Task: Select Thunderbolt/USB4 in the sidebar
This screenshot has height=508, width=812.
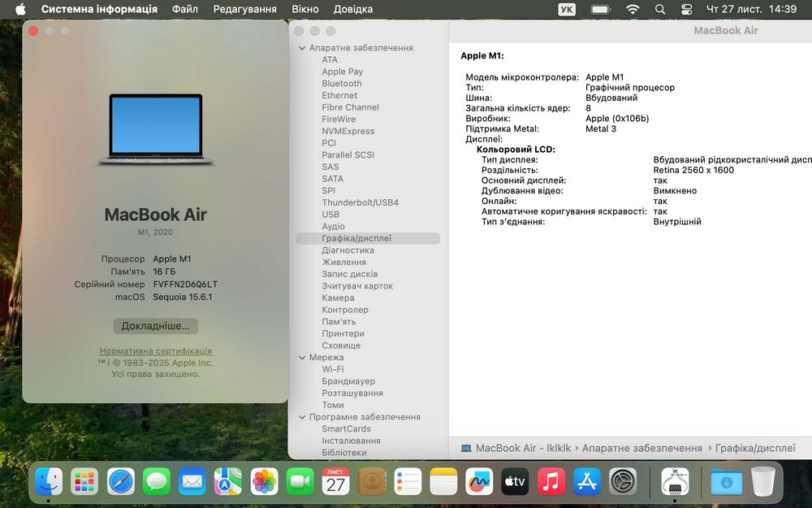Action: point(360,202)
